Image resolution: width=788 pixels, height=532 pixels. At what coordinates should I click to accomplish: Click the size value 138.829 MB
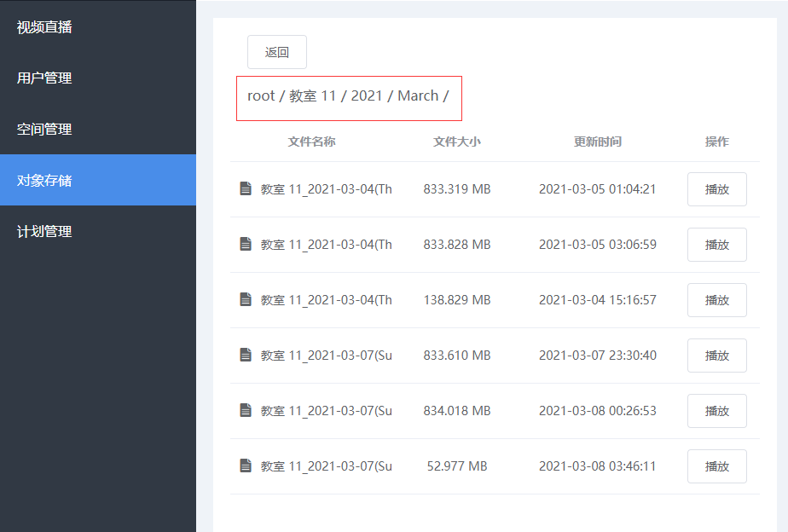457,300
